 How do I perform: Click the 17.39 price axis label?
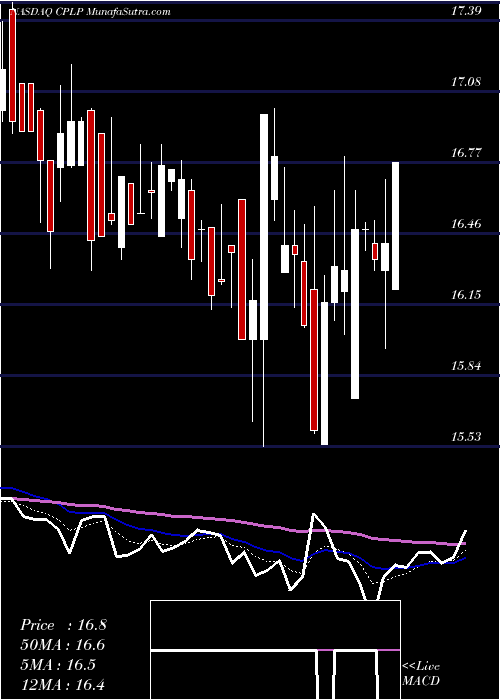tap(466, 11)
